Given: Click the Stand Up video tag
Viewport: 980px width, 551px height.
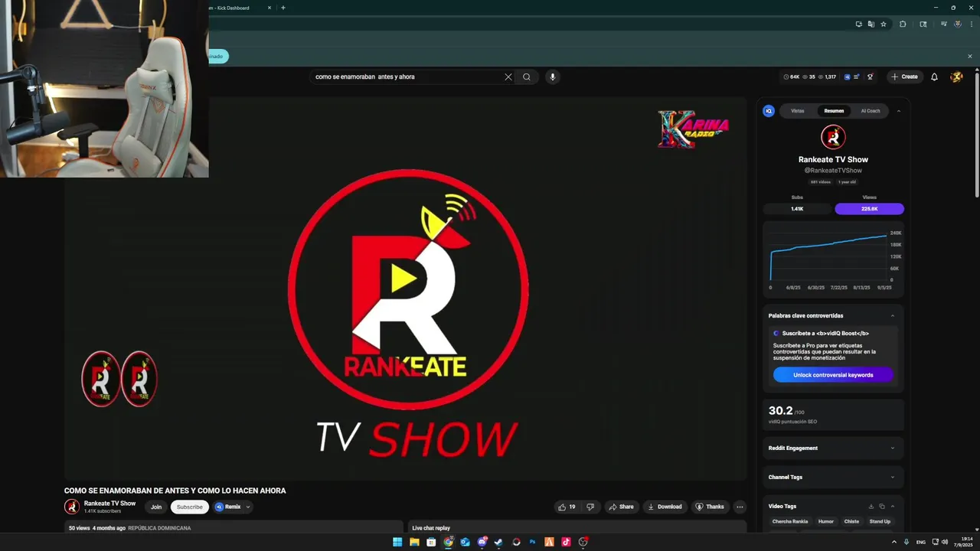Looking at the screenshot, I should click(x=880, y=521).
